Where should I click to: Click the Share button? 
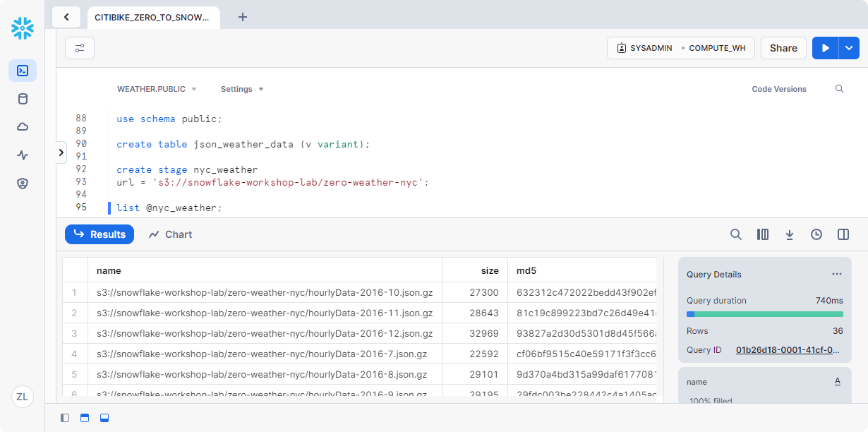click(783, 48)
